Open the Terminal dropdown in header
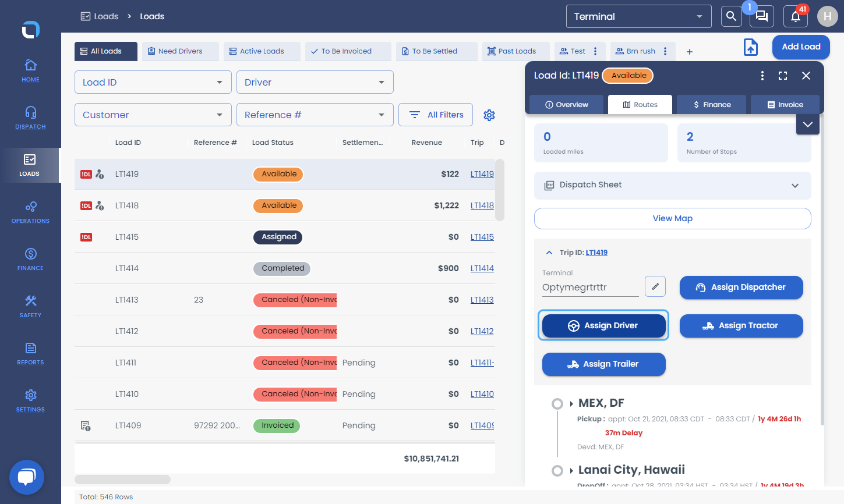844x504 pixels. (639, 16)
